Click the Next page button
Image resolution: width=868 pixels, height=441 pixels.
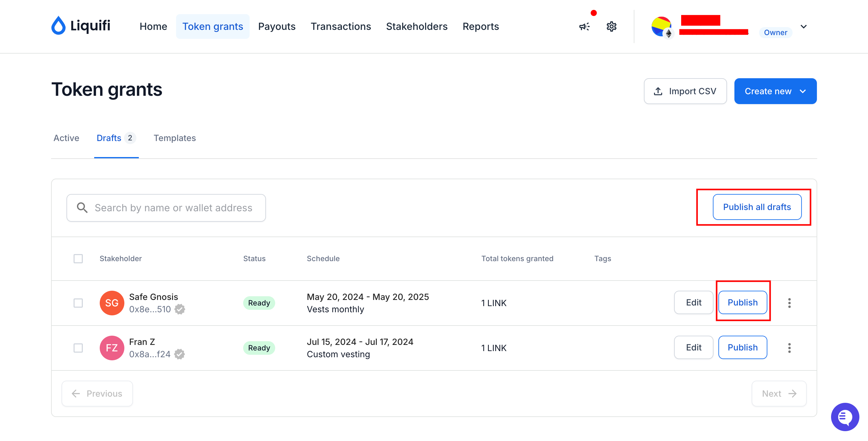point(779,394)
